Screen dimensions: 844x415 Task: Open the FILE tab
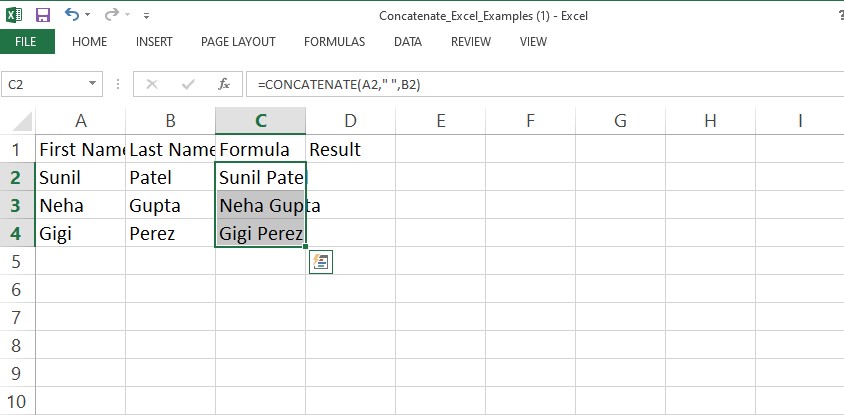click(27, 42)
